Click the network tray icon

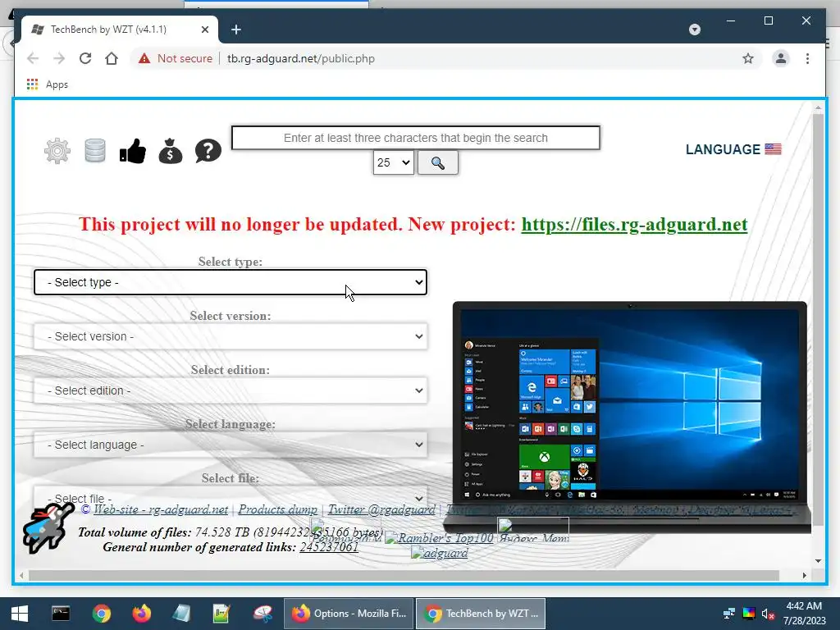pyautogui.click(x=729, y=614)
